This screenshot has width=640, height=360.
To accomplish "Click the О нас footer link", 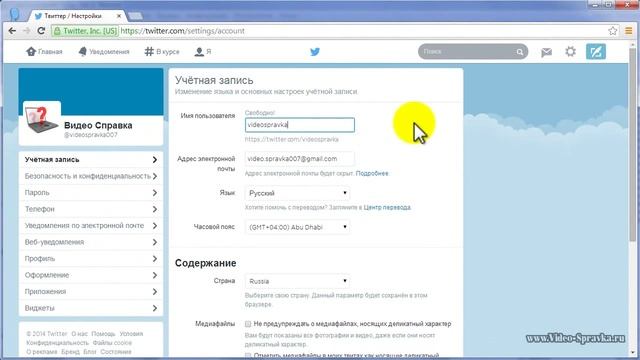I will tap(79, 334).
